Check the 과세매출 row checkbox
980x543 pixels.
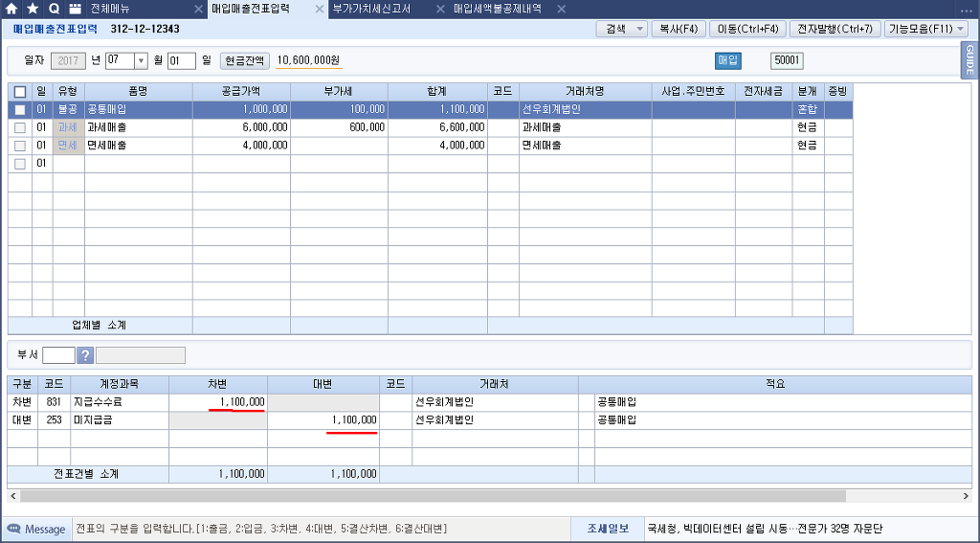[20, 127]
